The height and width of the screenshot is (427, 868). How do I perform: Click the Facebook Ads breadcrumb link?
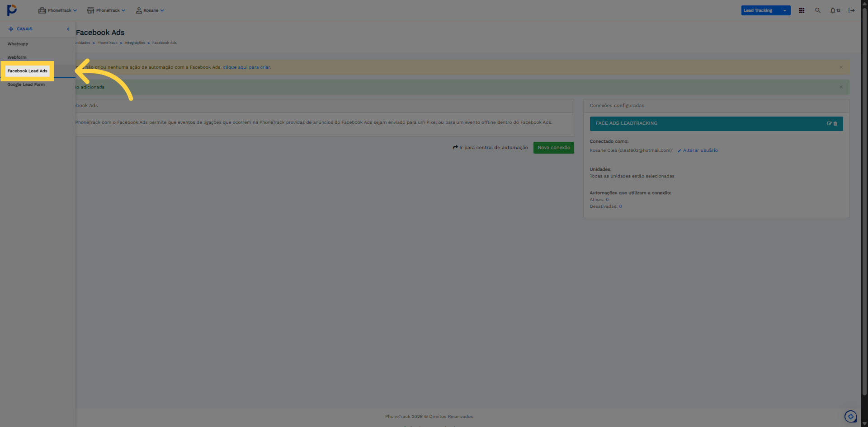165,43
